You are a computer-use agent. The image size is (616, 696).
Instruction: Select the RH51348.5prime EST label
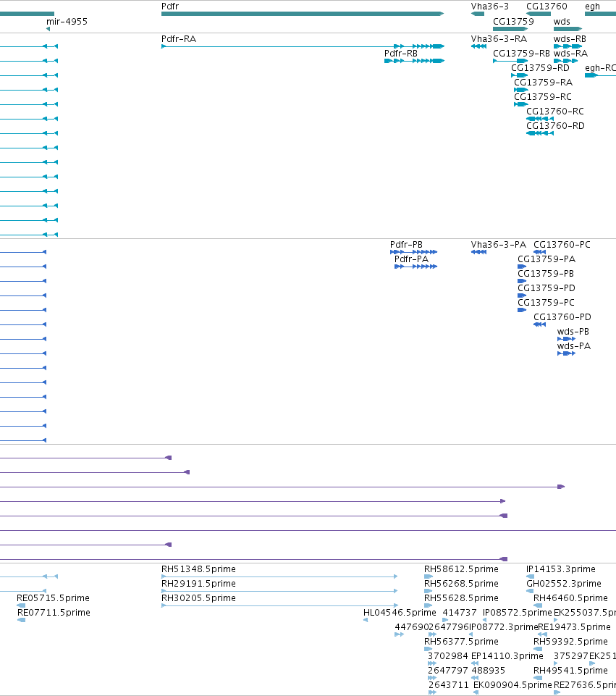[x=198, y=569]
